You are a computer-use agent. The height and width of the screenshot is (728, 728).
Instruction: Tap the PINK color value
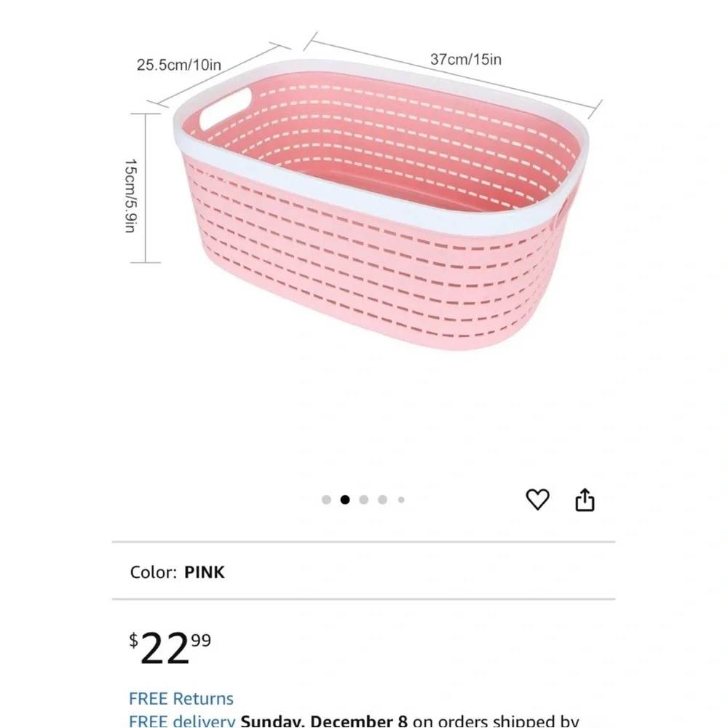click(x=205, y=572)
